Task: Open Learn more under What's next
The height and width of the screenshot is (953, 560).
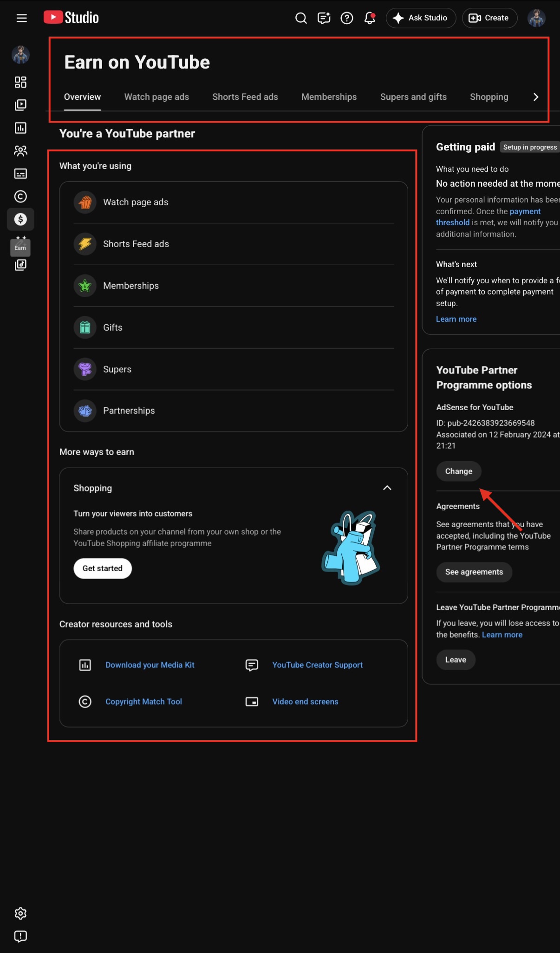Action: click(x=456, y=320)
